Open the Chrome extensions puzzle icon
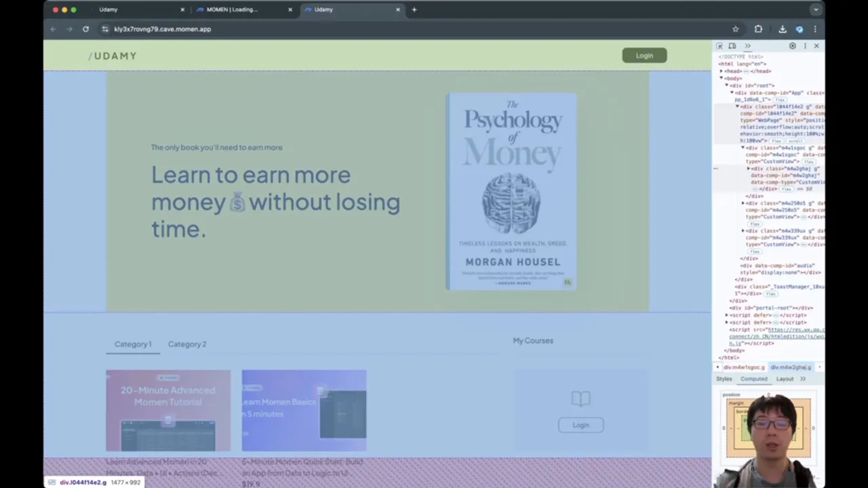The image size is (868, 488). 758,29
